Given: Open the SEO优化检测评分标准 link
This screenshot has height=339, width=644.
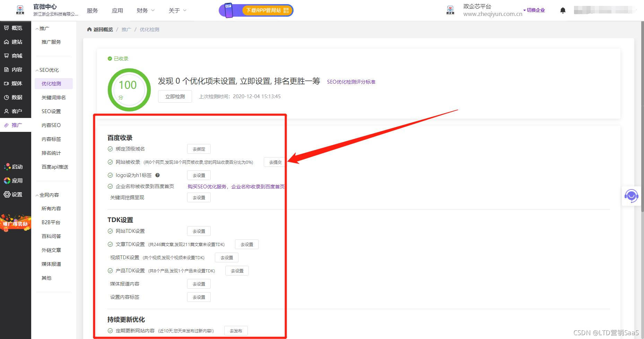Looking at the screenshot, I should [x=351, y=82].
